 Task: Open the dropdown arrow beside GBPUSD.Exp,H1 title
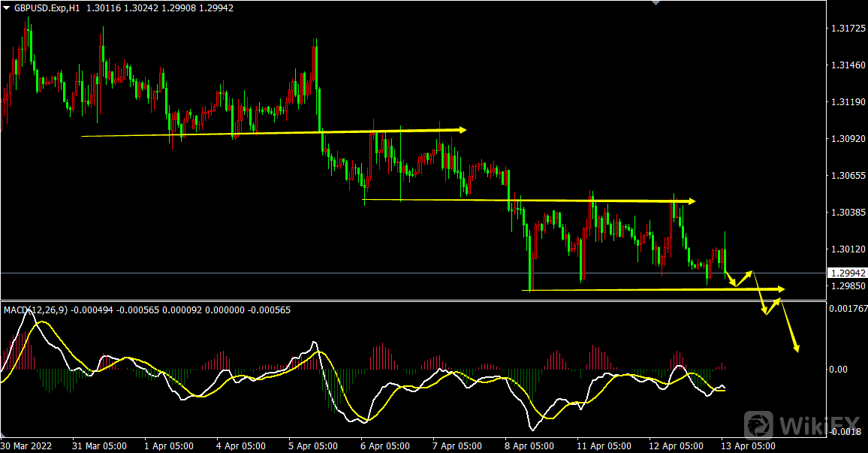(x=6, y=8)
